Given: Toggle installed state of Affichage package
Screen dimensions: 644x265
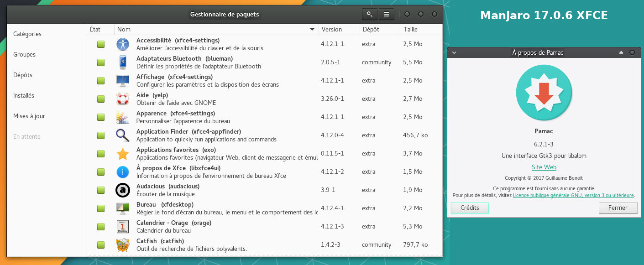Looking at the screenshot, I should tap(101, 81).
